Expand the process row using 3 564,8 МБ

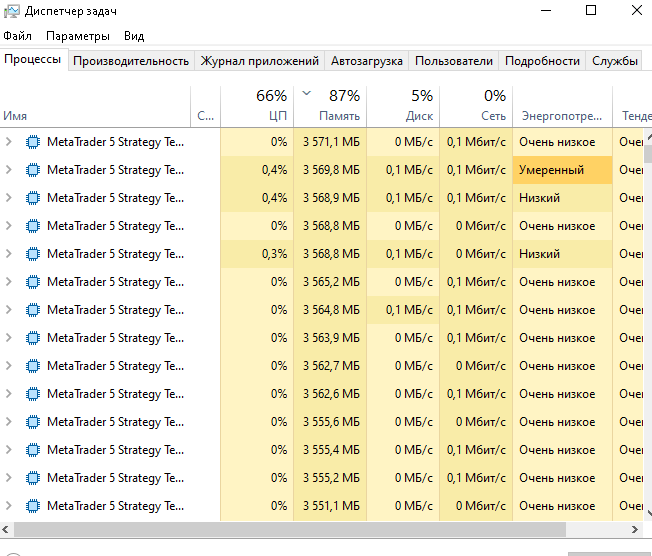(x=8, y=309)
